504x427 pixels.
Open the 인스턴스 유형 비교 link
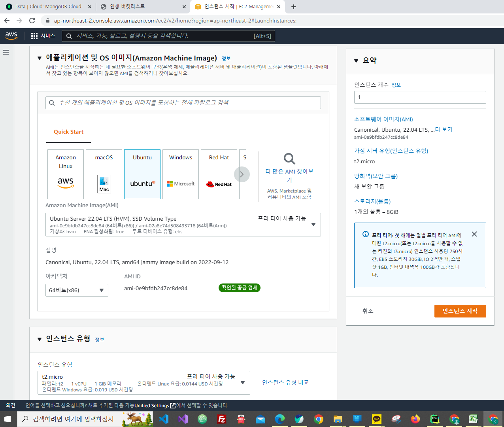click(286, 383)
